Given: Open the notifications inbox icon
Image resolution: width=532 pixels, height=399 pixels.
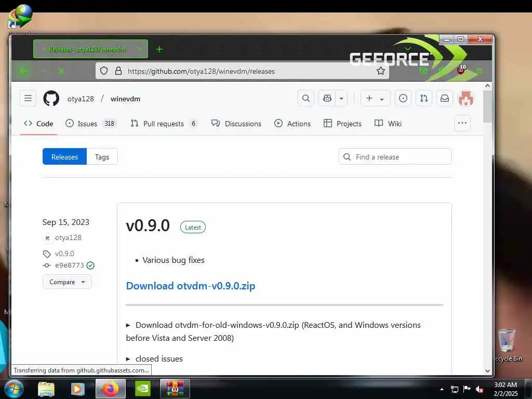Looking at the screenshot, I should point(445,98).
